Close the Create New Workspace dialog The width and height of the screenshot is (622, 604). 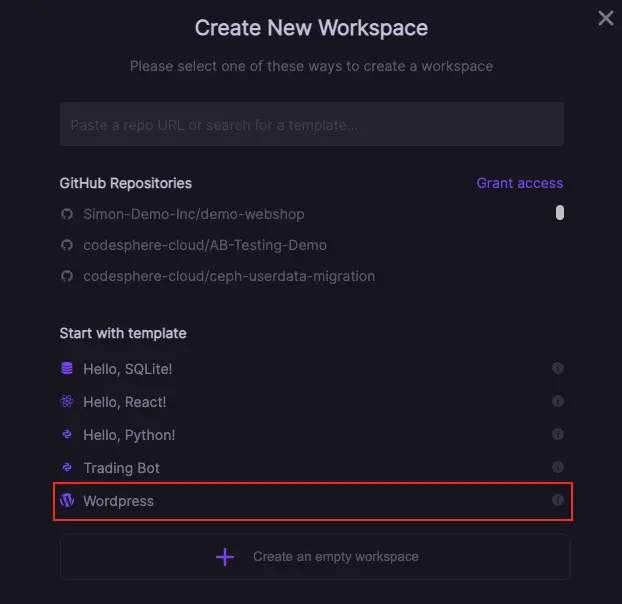pos(605,18)
